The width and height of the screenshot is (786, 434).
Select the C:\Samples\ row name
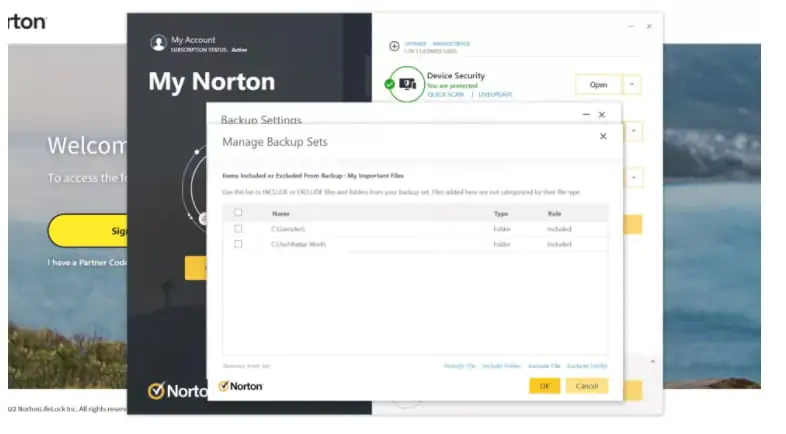point(288,229)
